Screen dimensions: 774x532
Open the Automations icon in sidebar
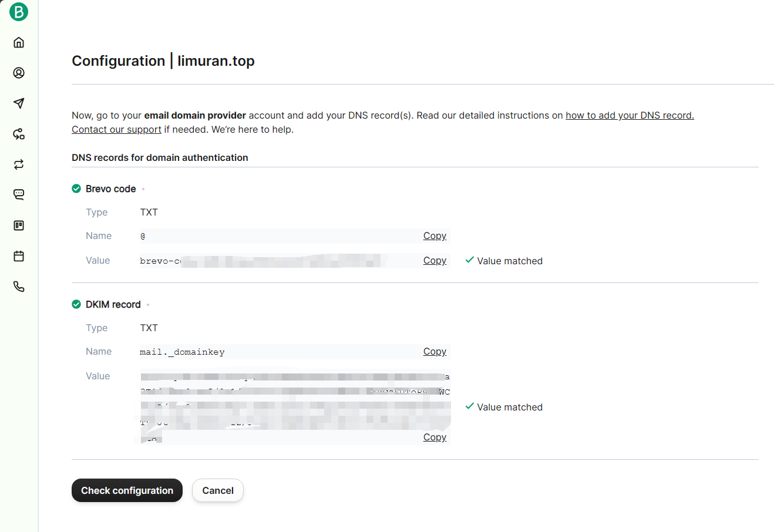[19, 134]
